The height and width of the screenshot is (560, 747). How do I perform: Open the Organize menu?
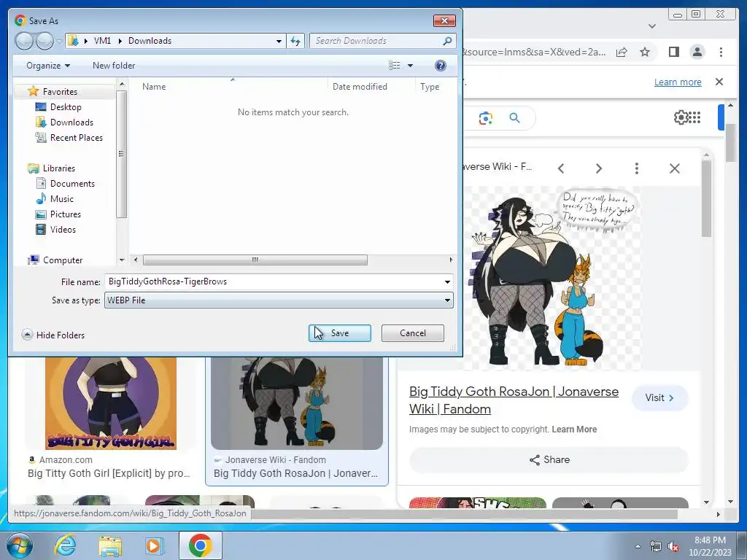[48, 65]
